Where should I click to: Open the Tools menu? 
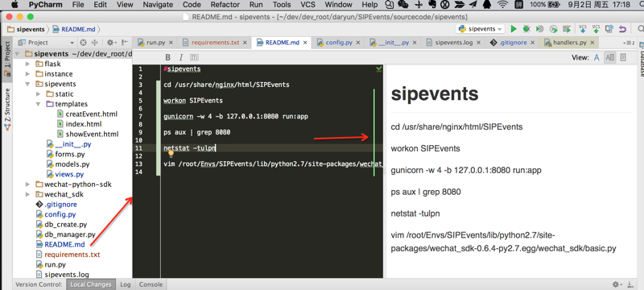(x=282, y=5)
